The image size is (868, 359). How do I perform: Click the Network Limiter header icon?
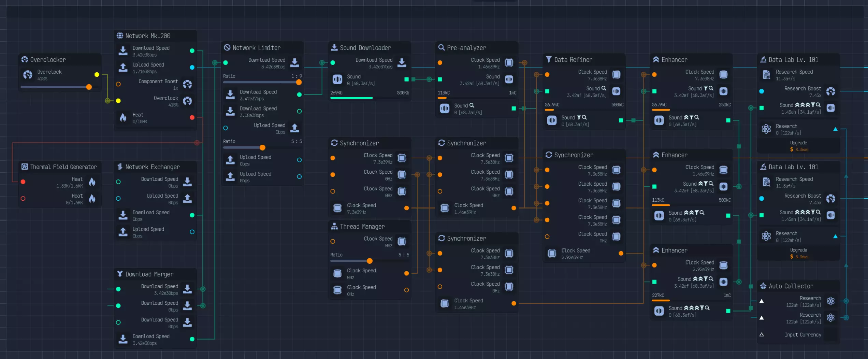pyautogui.click(x=227, y=47)
